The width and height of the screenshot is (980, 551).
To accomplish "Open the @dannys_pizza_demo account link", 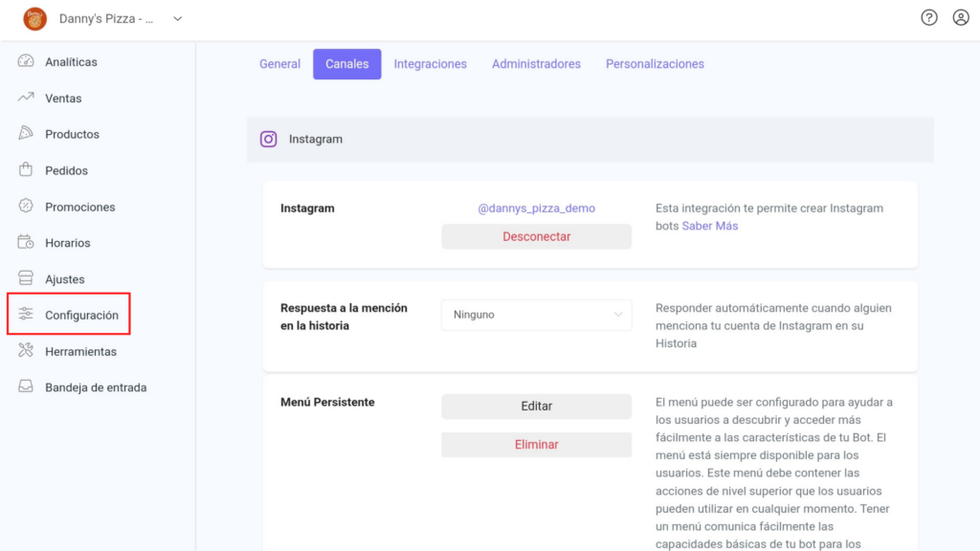I will tap(536, 208).
